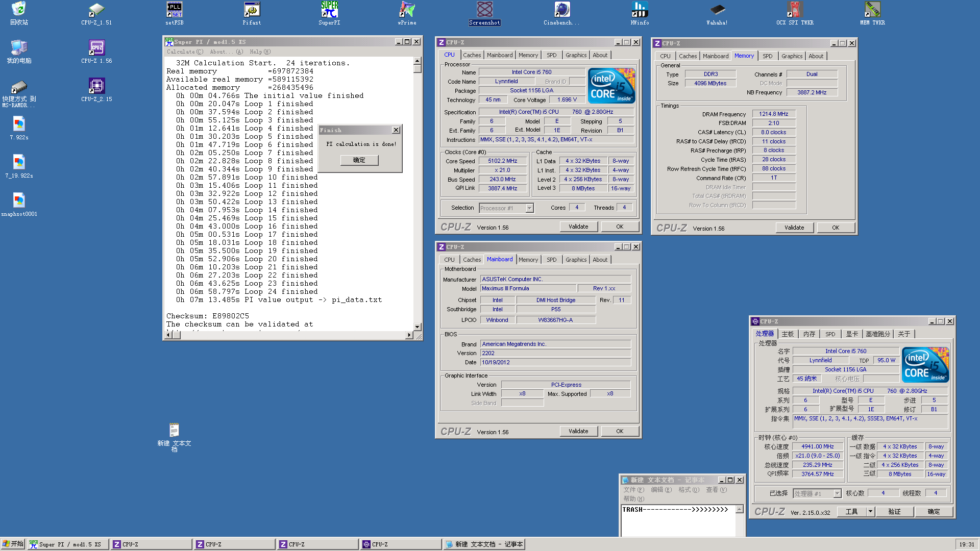
Task: Launch the Pifast desktop icon
Action: tap(252, 13)
